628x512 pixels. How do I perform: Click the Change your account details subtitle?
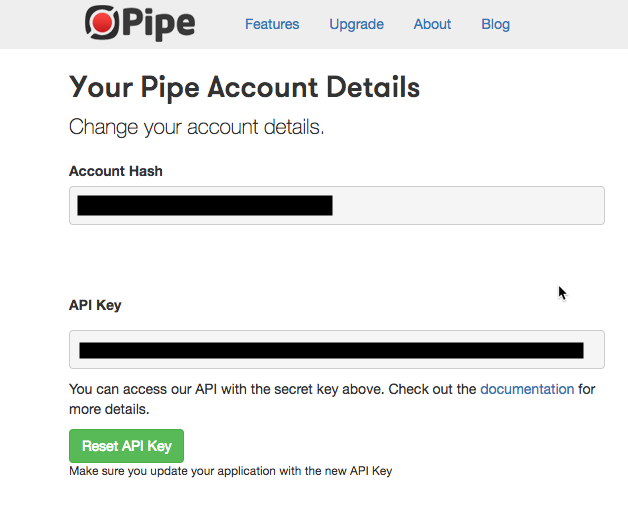click(x=196, y=127)
